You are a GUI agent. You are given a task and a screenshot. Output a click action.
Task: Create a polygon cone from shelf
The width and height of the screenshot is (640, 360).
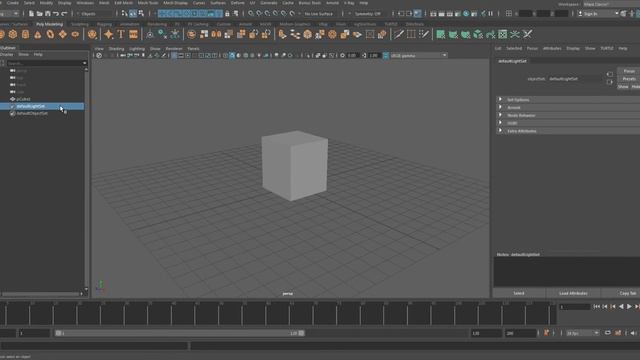click(38, 34)
